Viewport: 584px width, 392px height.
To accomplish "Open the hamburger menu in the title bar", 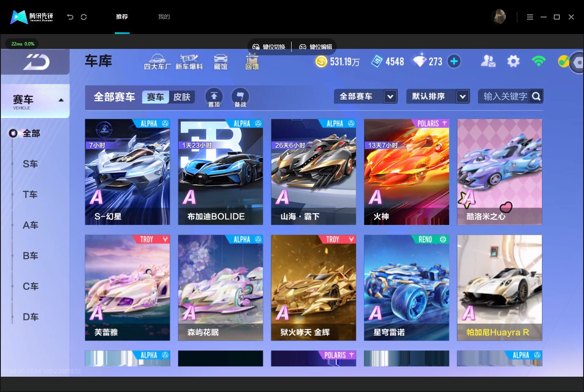I will point(530,17).
